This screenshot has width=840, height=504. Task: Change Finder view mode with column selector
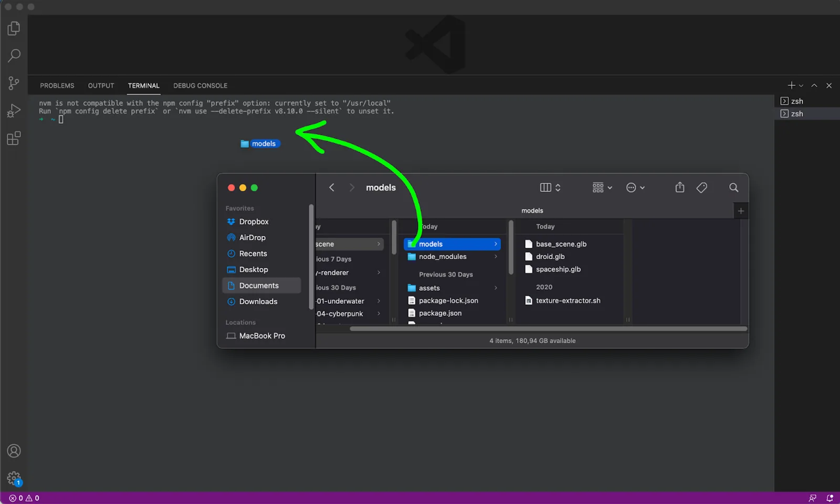click(x=550, y=187)
